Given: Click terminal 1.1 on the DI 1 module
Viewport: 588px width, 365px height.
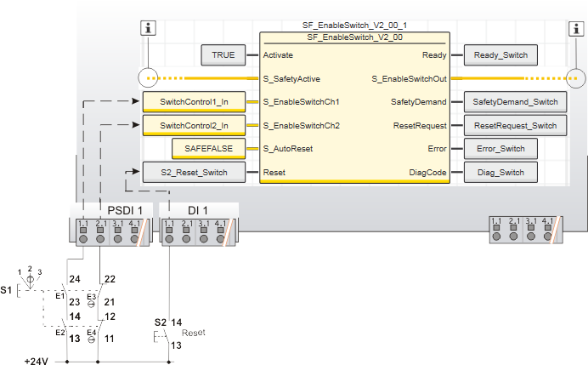Looking at the screenshot, I should pos(168,239).
